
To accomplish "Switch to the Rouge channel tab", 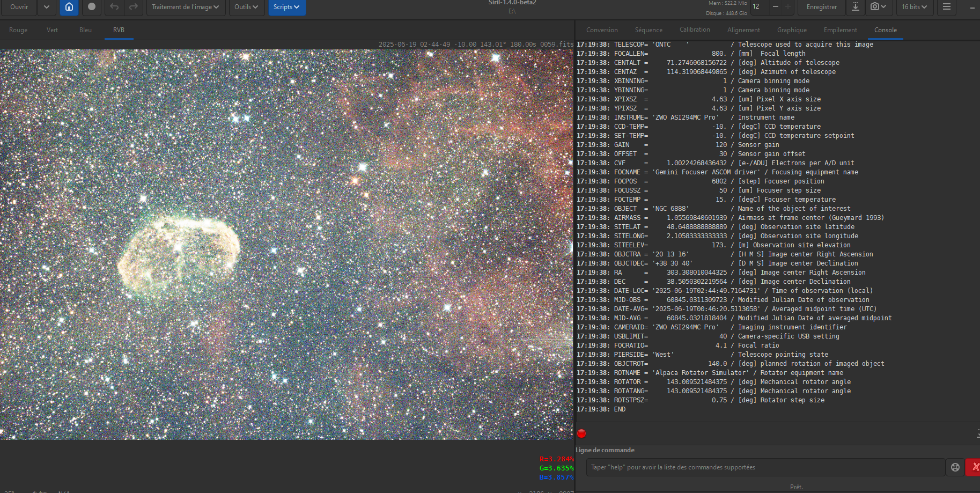I will coord(18,30).
